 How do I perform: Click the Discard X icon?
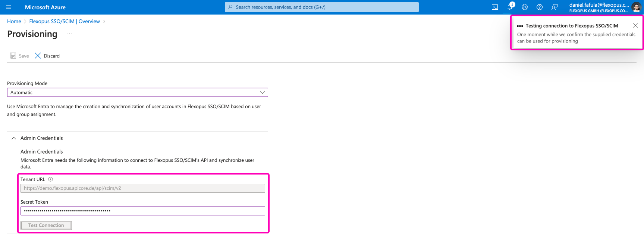(38, 56)
